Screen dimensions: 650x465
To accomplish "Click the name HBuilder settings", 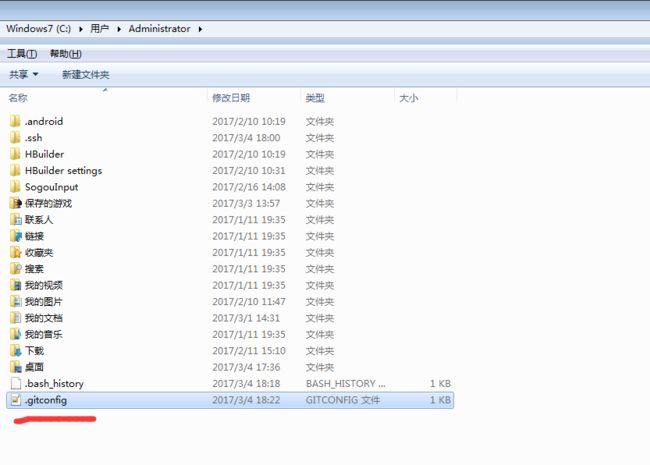I will 63,170.
